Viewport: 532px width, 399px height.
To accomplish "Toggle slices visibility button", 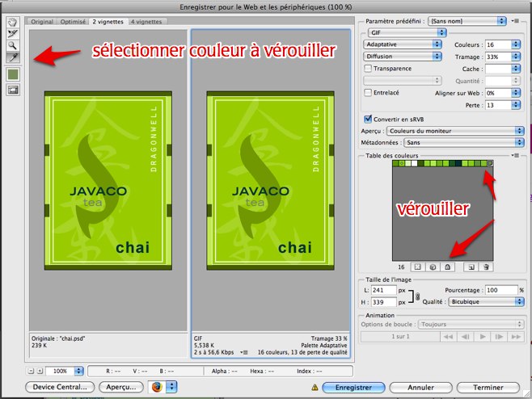I will click(13, 90).
